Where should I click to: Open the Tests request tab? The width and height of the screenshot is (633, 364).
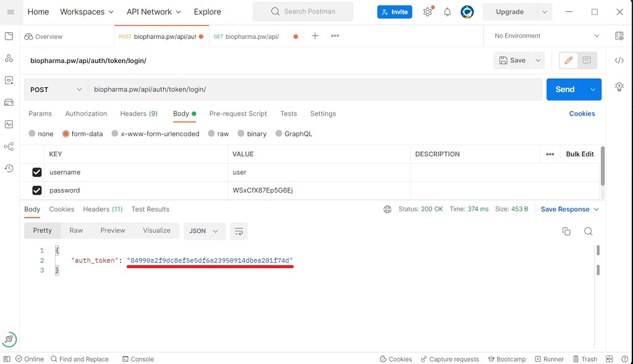(x=289, y=114)
